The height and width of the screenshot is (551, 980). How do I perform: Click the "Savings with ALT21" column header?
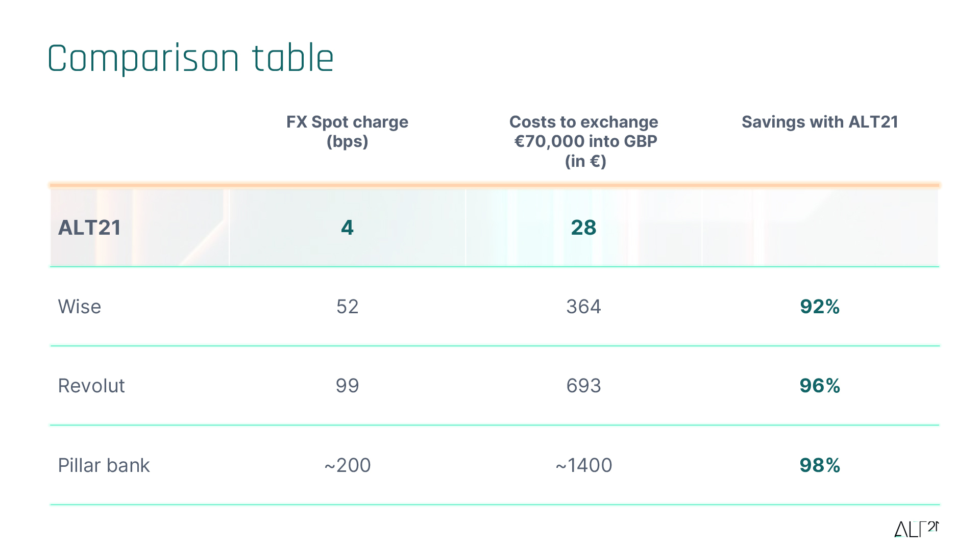(820, 122)
